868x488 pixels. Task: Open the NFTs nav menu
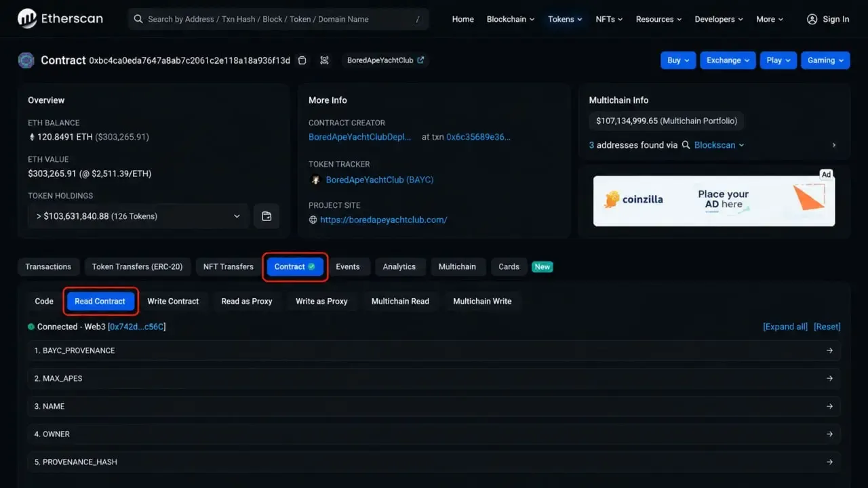609,19
